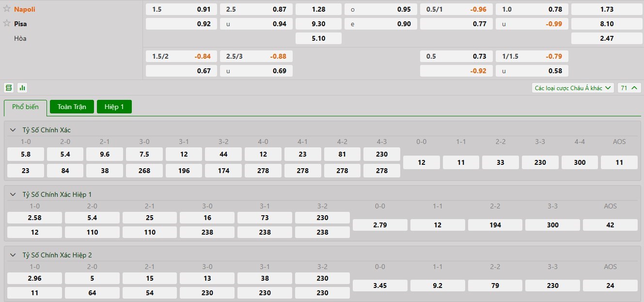Screen dimensions: 644x302
Task: Favorite Napoli with its star icon
Action: coord(7,9)
